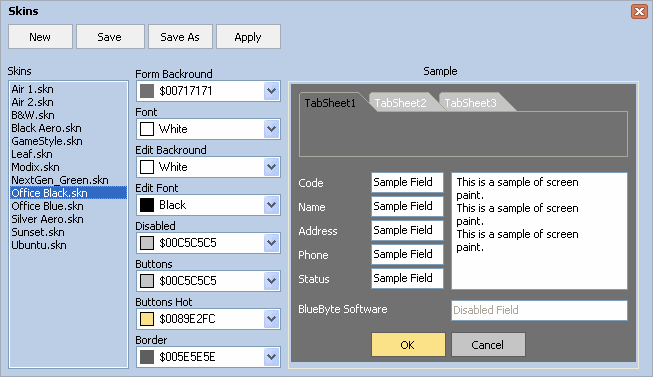Click the Address sample field
The width and height of the screenshot is (653, 377).
point(407,230)
